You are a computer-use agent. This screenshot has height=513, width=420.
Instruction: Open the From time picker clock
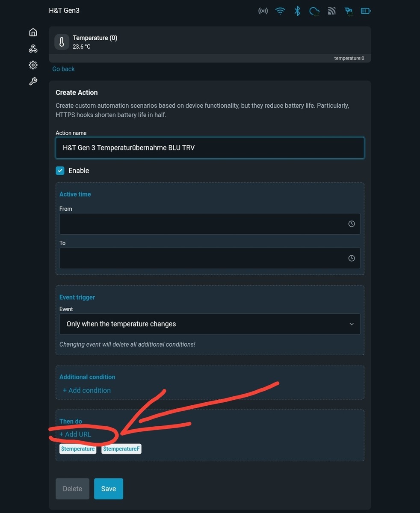pos(352,224)
